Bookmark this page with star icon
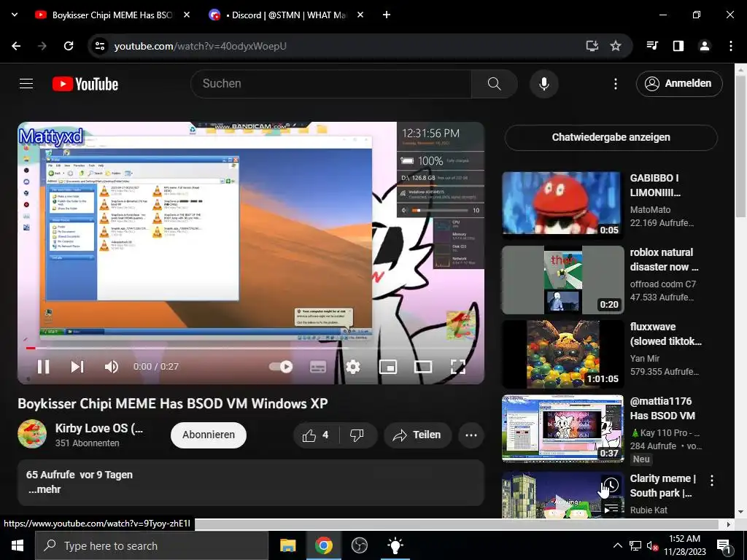Screen dimensions: 747x560 point(616,46)
